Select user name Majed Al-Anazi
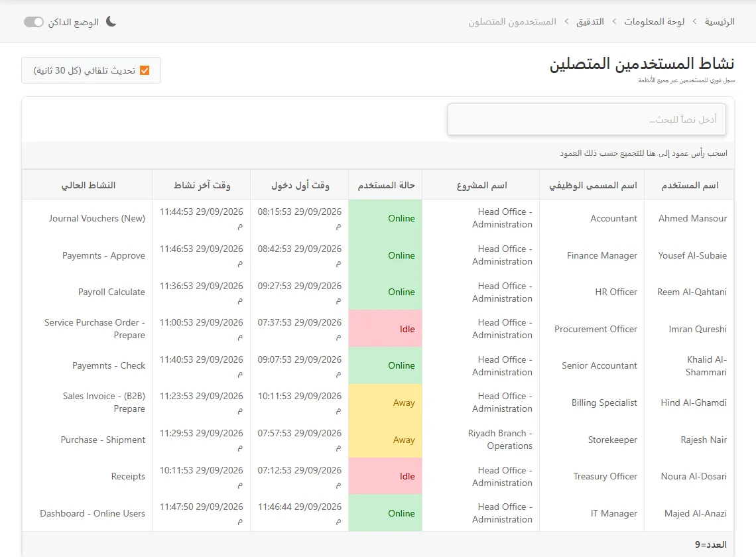Screen dimensions: 756x557 tap(695, 514)
